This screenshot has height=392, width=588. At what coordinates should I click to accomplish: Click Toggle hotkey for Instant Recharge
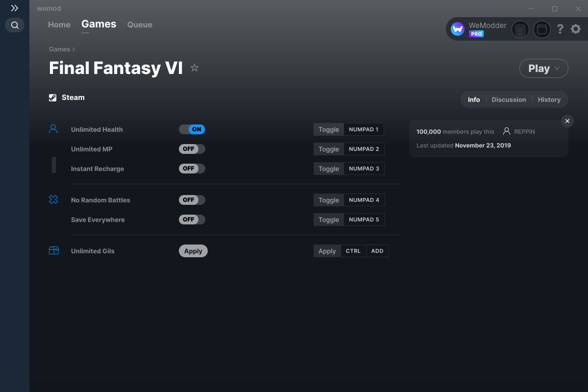click(x=329, y=169)
